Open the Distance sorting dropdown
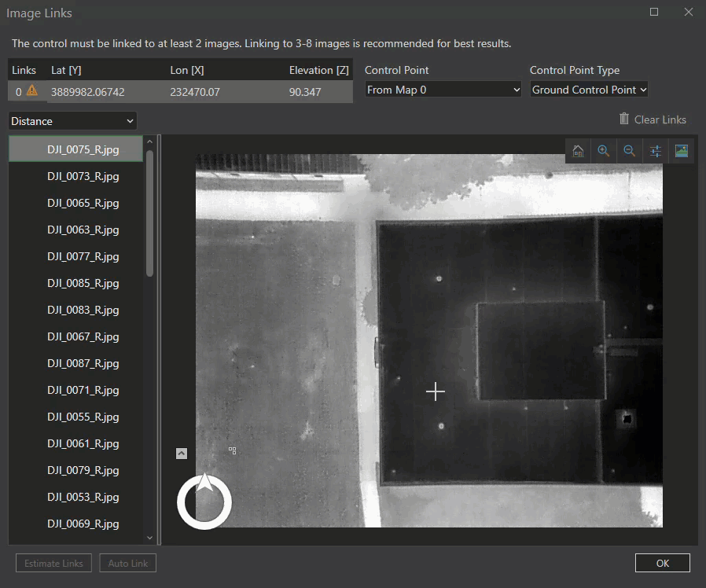The image size is (706, 588). [72, 120]
